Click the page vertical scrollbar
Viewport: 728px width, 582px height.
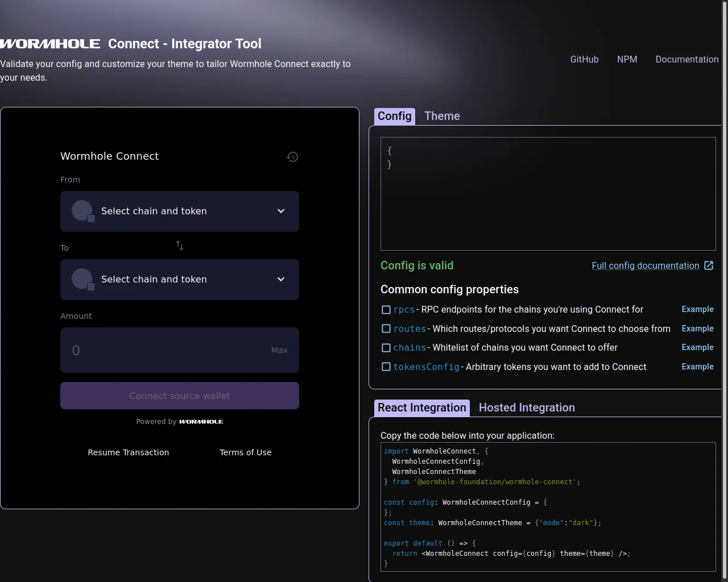pyautogui.click(x=725, y=291)
